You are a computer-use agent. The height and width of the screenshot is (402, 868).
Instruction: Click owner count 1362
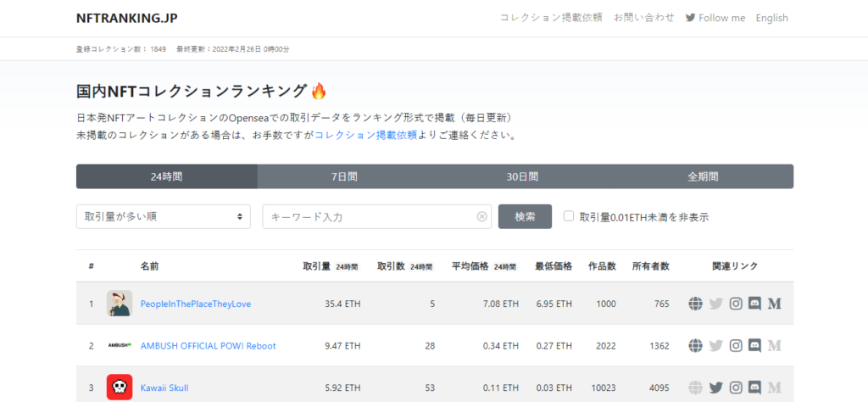click(659, 346)
